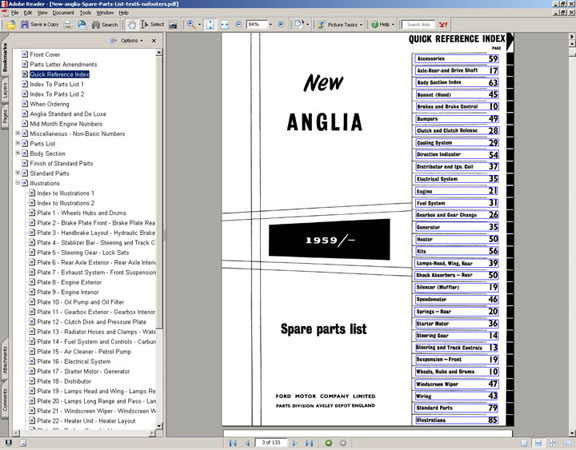Open the Help menu in menu bar
The image size is (576, 450).
click(123, 12)
